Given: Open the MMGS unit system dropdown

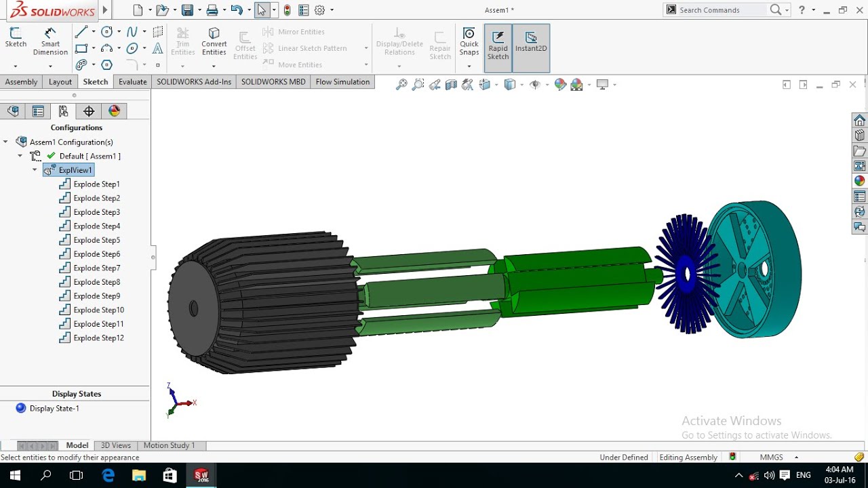Looking at the screenshot, I should pos(796,457).
